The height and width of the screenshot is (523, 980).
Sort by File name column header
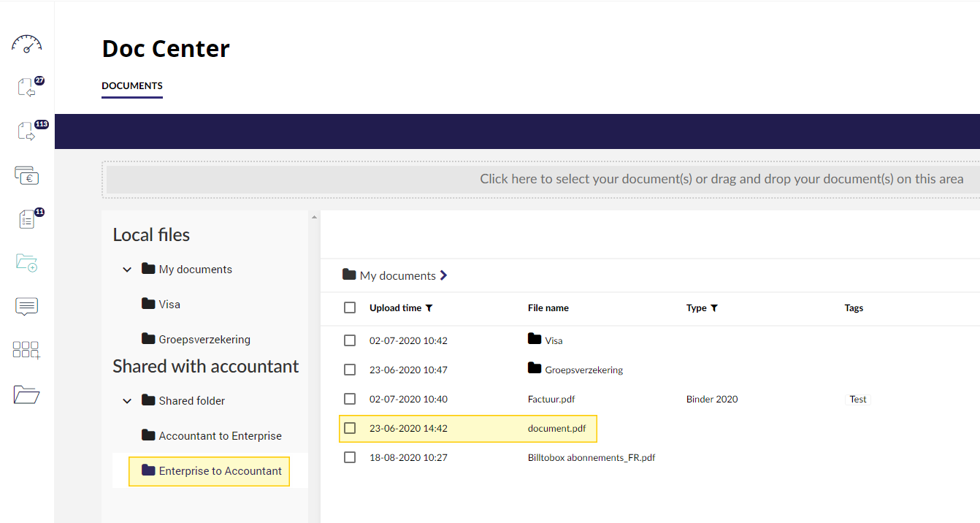[x=548, y=308]
